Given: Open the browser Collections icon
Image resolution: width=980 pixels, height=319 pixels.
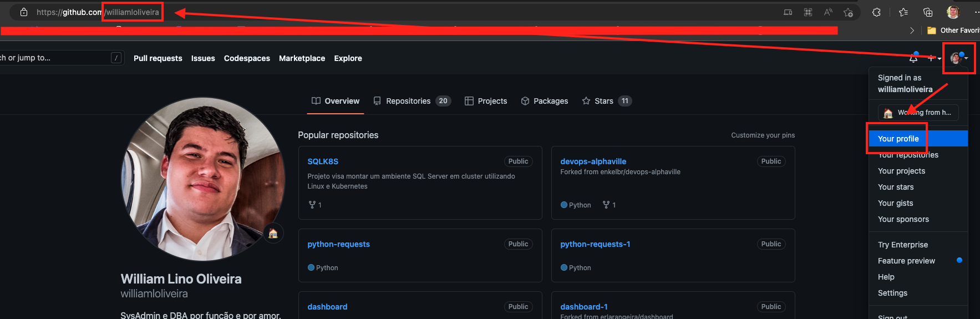Looking at the screenshot, I should click(928, 12).
